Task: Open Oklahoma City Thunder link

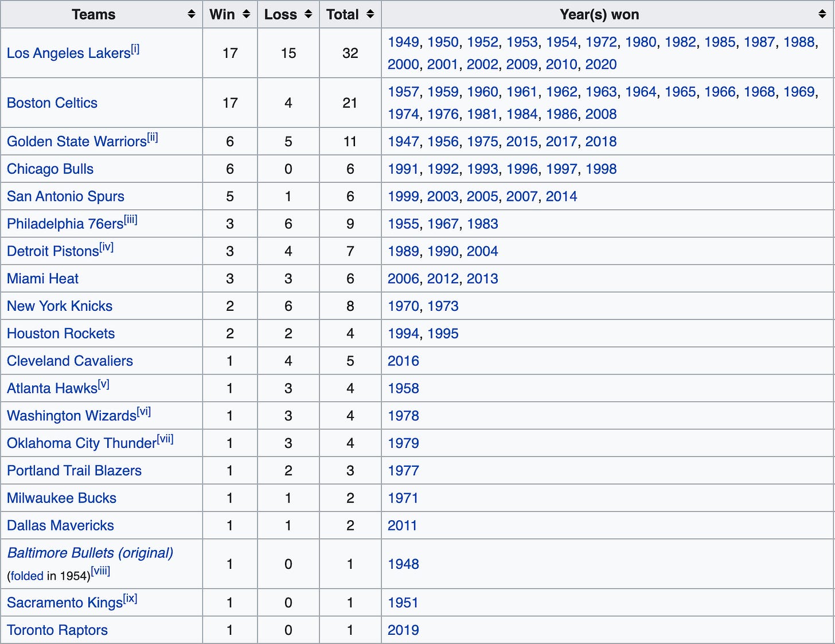Action: [x=82, y=444]
